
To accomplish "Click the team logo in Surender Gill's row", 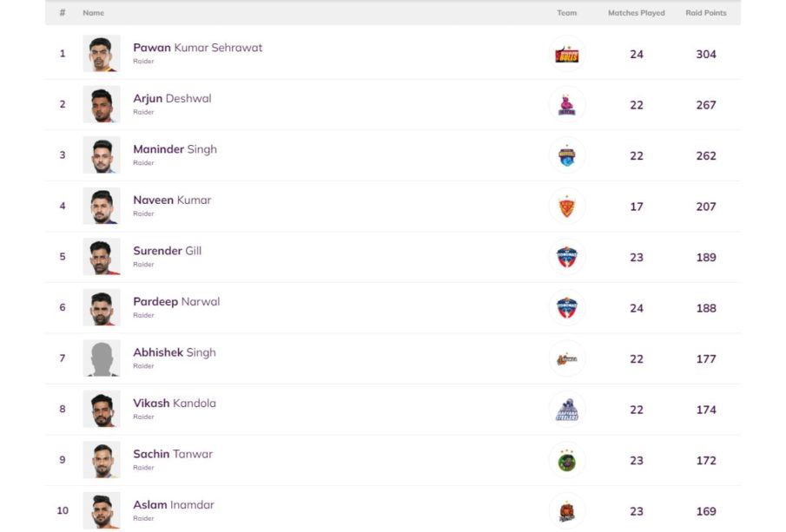I will click(x=567, y=257).
